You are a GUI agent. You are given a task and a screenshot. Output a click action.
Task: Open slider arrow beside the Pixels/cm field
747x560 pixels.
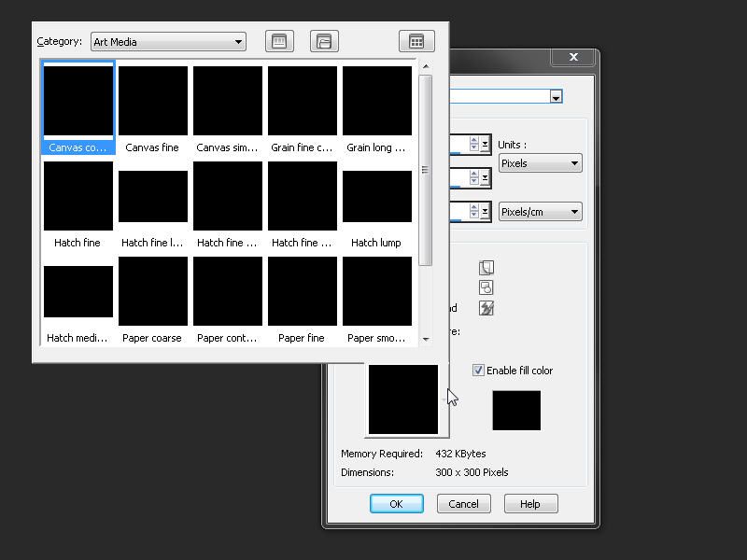coord(485,212)
